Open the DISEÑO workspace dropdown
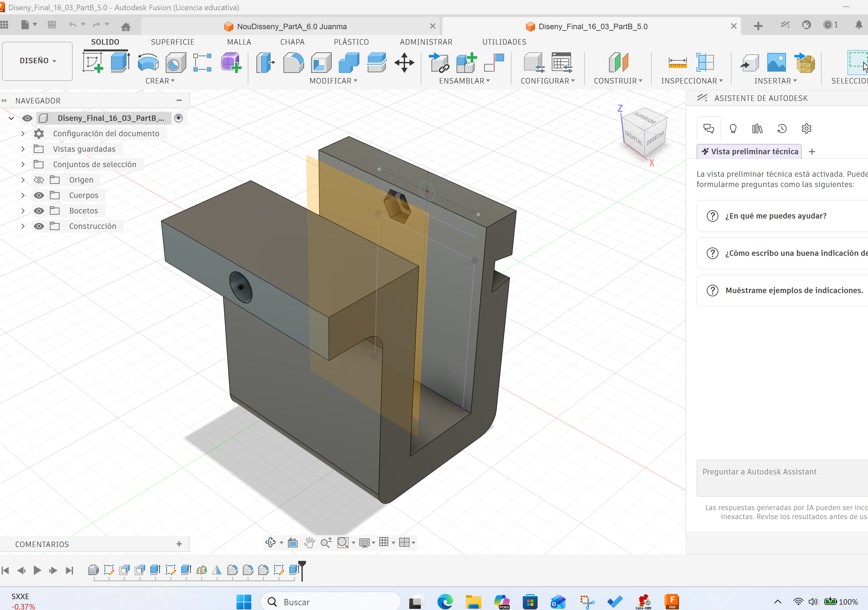This screenshot has height=610, width=868. pos(37,61)
